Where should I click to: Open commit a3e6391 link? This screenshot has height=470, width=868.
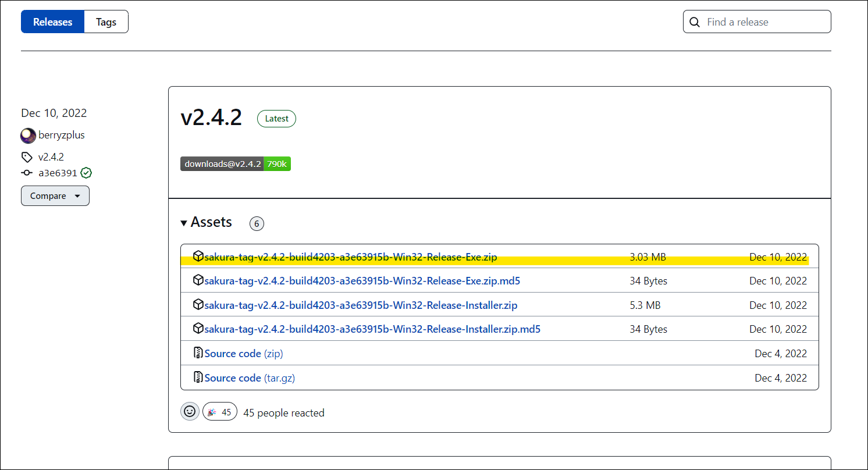coord(58,173)
